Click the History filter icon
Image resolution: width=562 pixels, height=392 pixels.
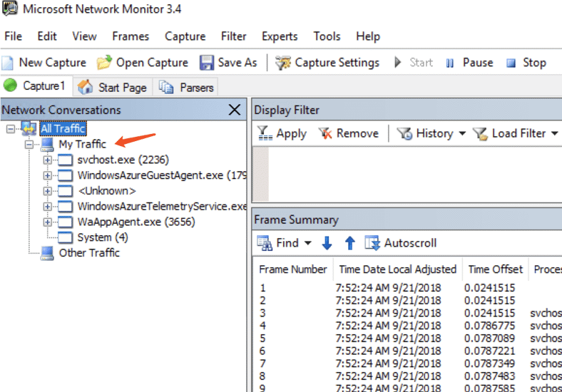click(x=405, y=134)
